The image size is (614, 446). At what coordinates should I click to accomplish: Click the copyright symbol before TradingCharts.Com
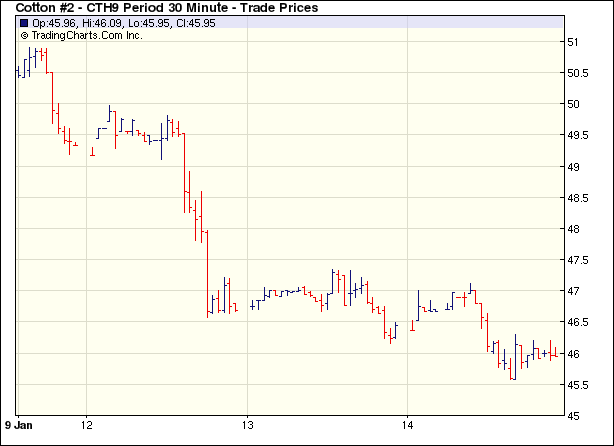(x=24, y=35)
